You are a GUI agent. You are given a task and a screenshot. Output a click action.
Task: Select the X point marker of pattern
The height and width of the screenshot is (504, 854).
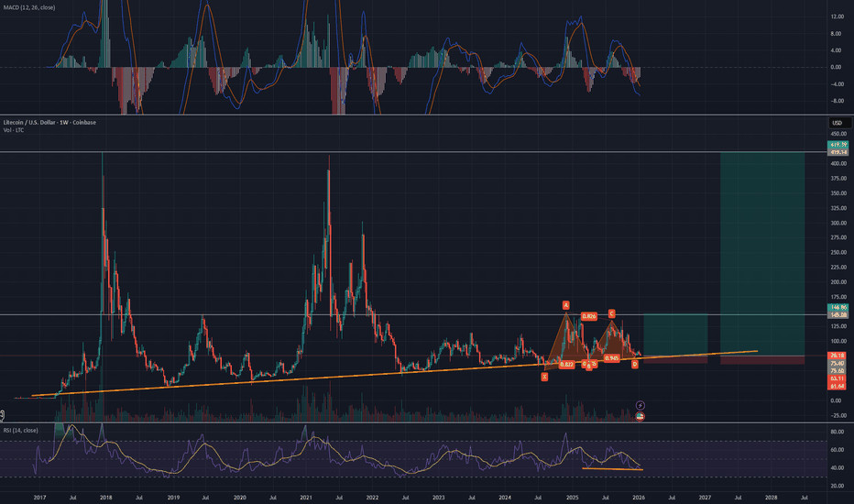point(545,376)
